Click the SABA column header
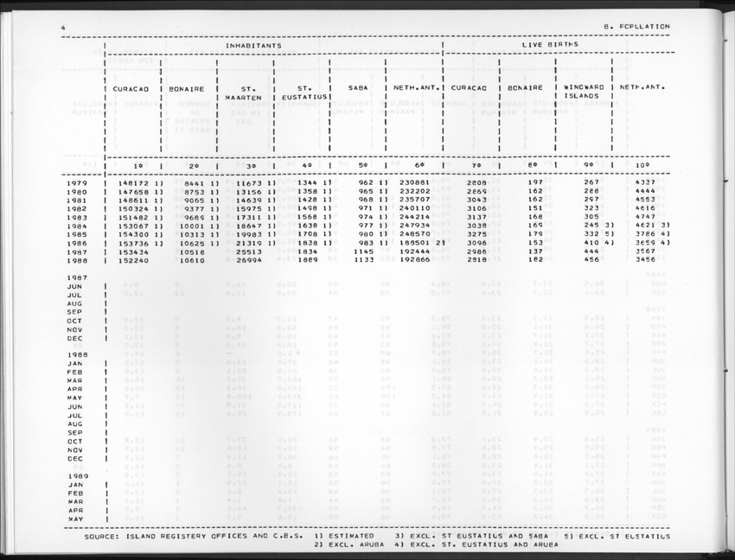 coord(359,88)
